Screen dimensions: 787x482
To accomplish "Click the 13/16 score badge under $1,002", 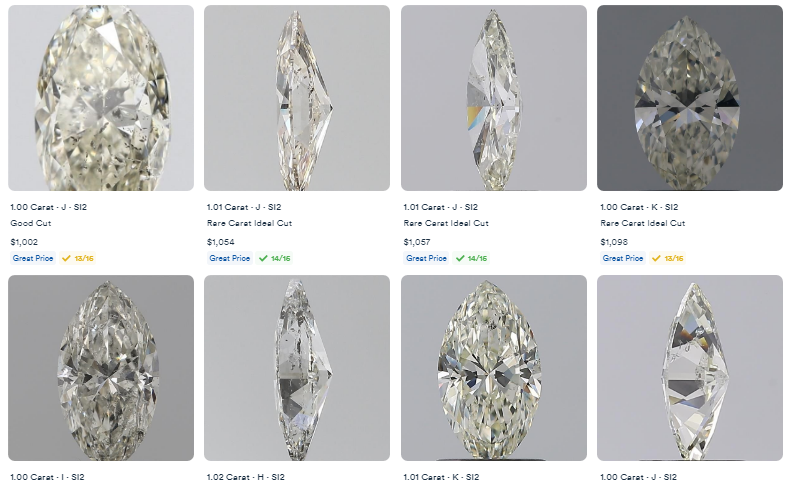I will (x=78, y=258).
